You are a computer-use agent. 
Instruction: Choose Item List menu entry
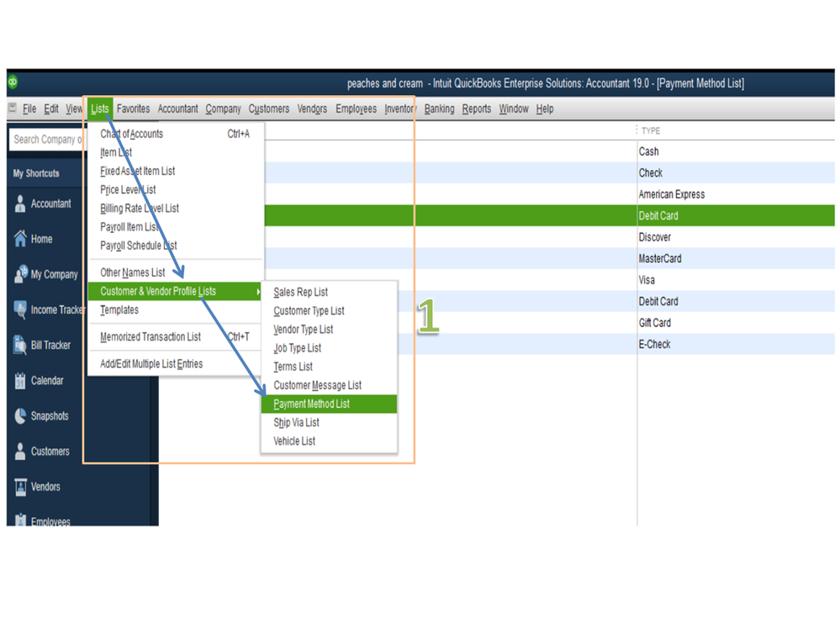click(175, 153)
